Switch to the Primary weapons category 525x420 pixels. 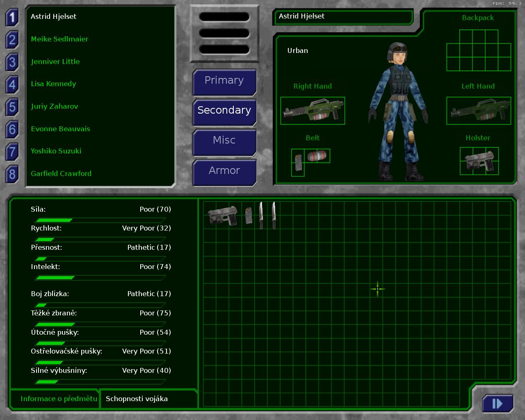(224, 81)
